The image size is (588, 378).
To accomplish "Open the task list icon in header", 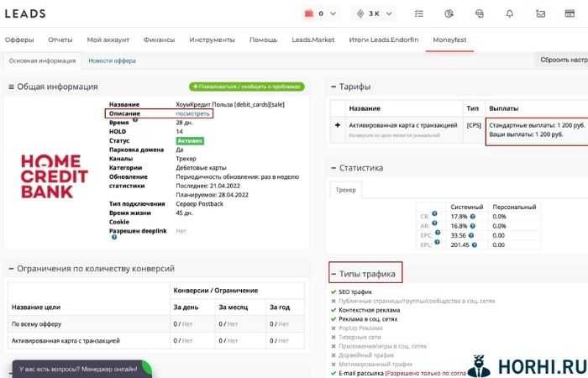I will [419, 13].
